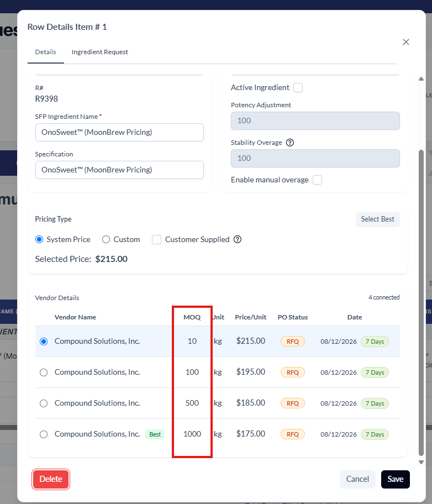Open Stability Overage help icon
Image resolution: width=432 pixels, height=504 pixels.
click(290, 143)
